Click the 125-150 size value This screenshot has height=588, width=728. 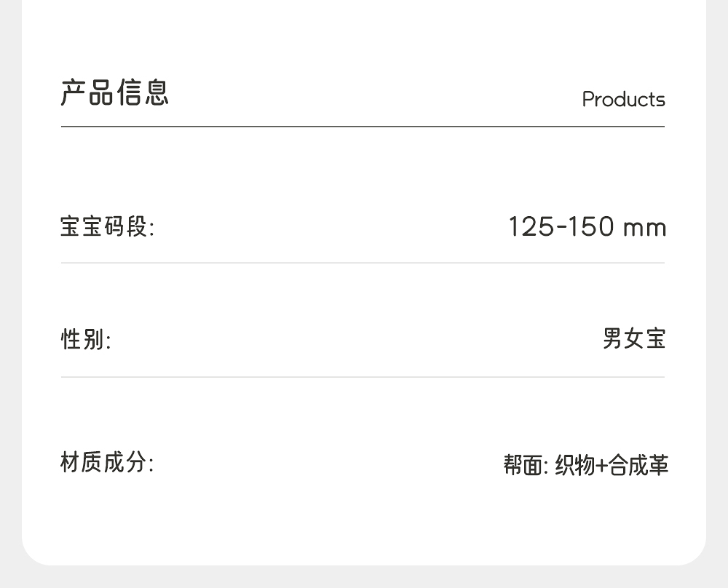click(561, 227)
